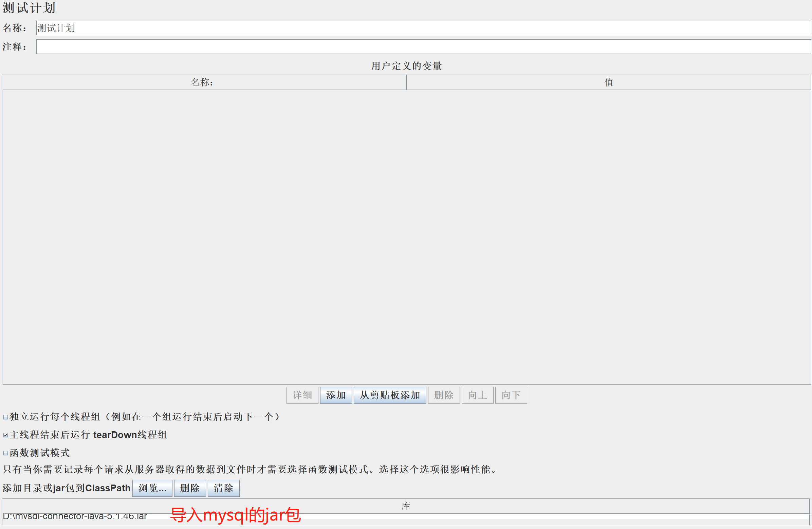Click the 清除 button to clear the classpath

click(223, 488)
